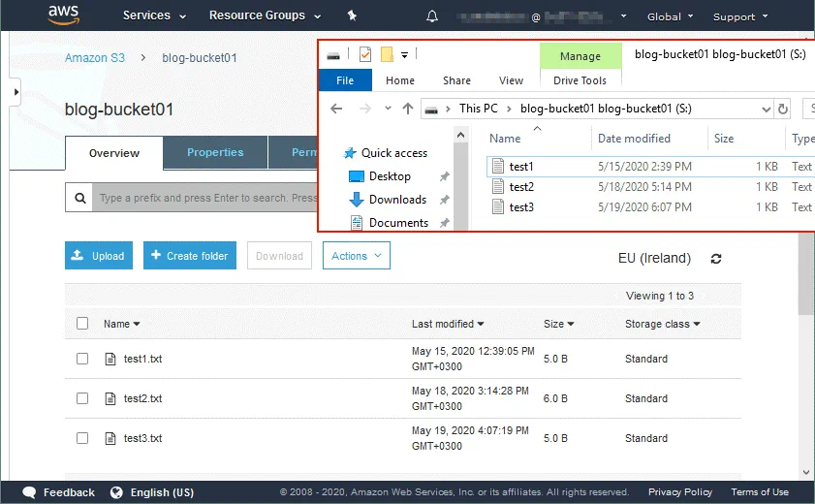Click the Explorer up-arrow navigation icon

(x=408, y=109)
